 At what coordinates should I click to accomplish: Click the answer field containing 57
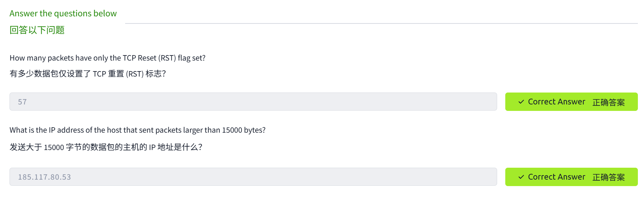(253, 102)
